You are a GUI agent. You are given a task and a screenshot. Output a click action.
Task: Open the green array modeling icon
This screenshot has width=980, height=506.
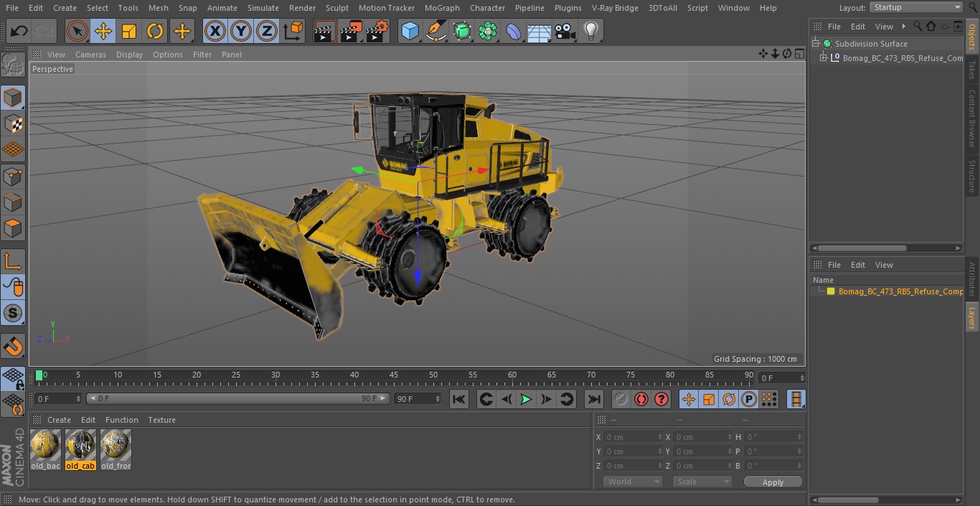(488, 31)
